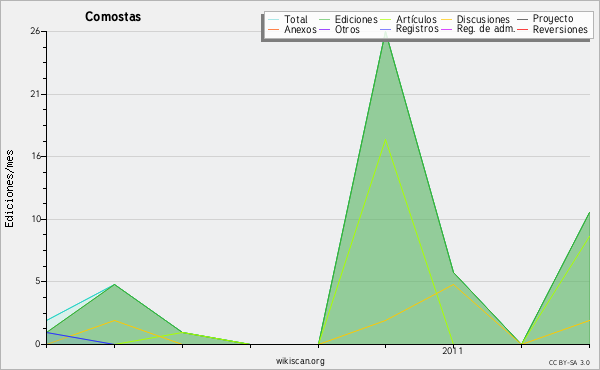The image size is (600, 370).
Task: Click the Proyecto legend label
Action: click(553, 18)
